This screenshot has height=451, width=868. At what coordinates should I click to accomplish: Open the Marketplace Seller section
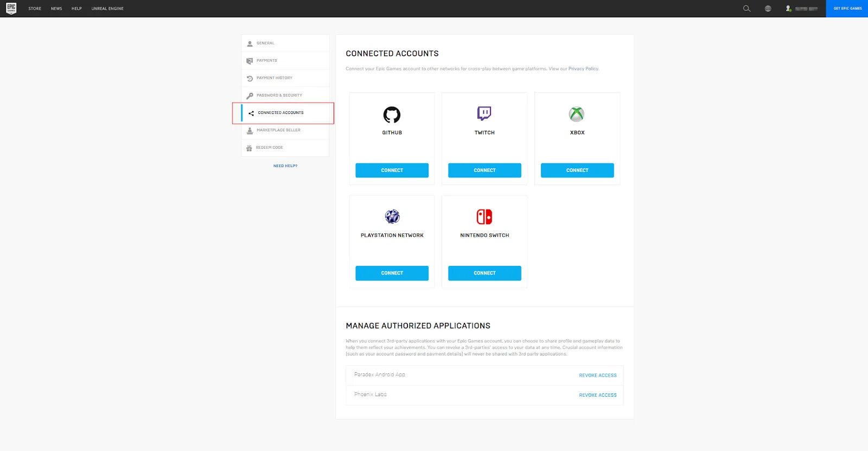pos(285,130)
